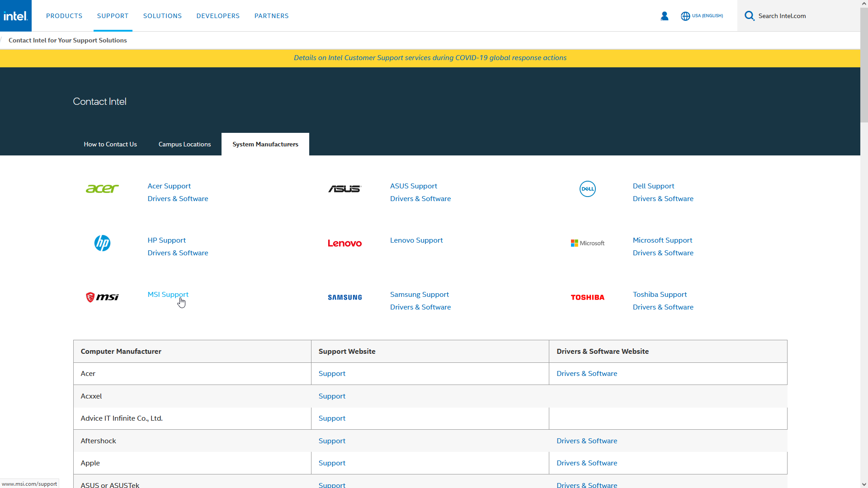This screenshot has width=868, height=488.
Task: Click the Toshiba logo
Action: point(587,297)
